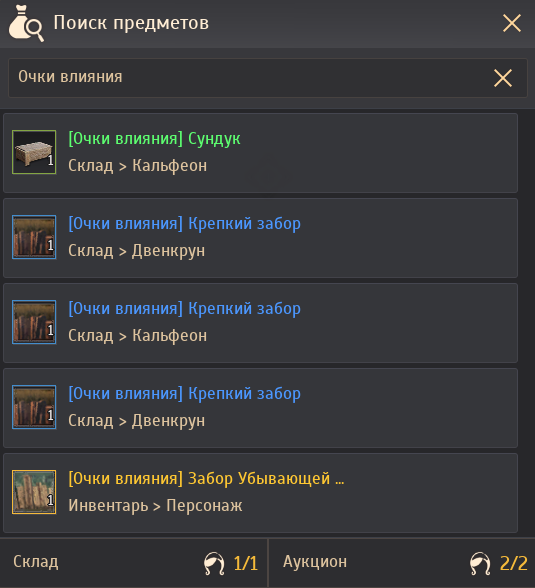Select the Сундук chest item icon
The height and width of the screenshot is (588, 535).
[34, 152]
